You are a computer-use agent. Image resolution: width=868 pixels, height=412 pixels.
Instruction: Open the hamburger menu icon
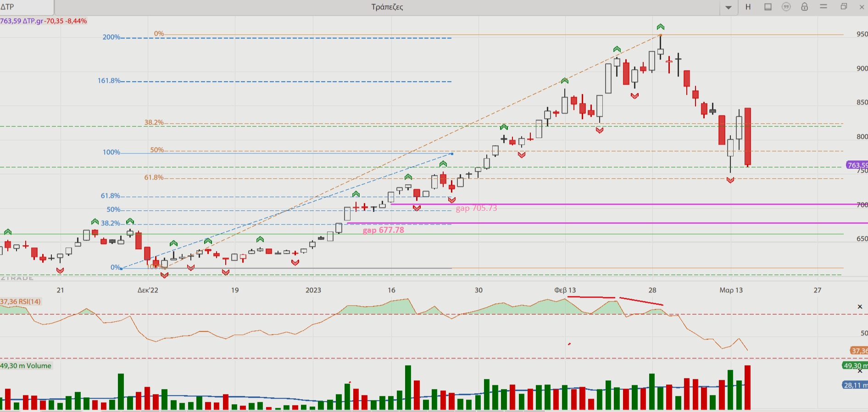[823, 7]
